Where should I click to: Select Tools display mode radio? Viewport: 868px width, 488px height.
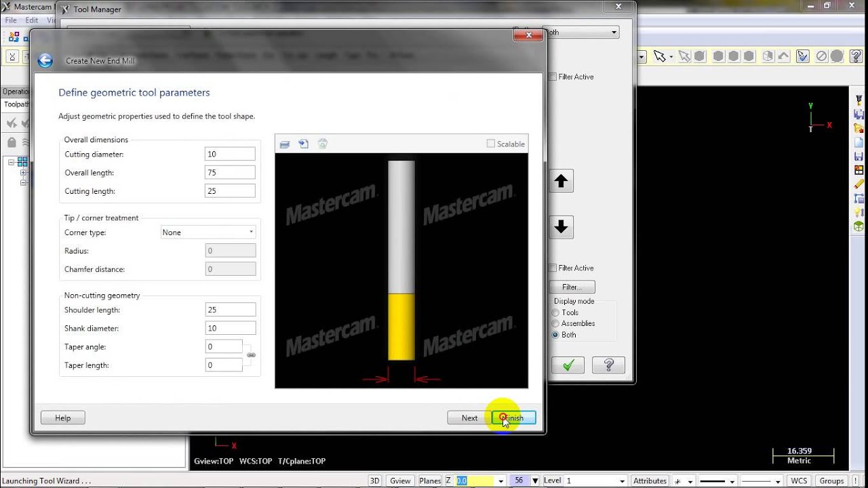(555, 312)
